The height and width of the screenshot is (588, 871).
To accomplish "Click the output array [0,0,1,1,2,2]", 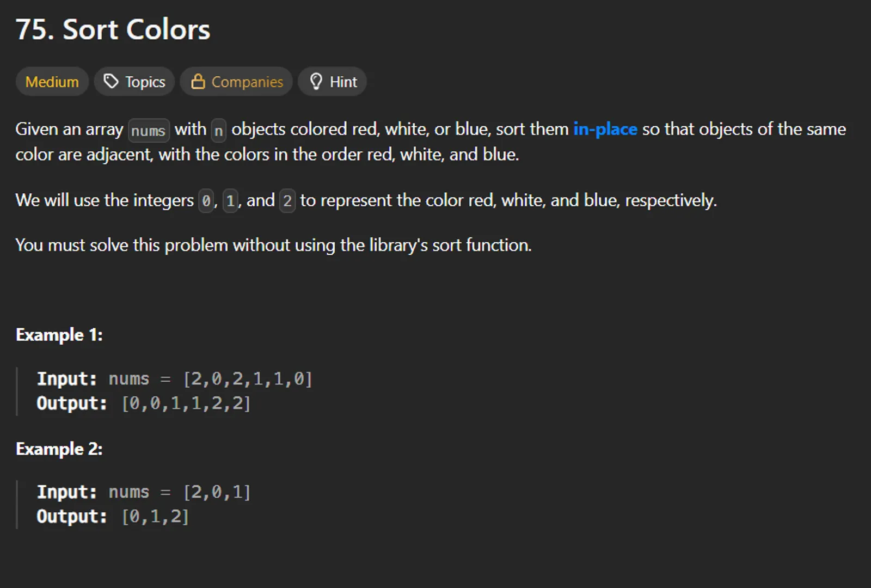I will [186, 403].
